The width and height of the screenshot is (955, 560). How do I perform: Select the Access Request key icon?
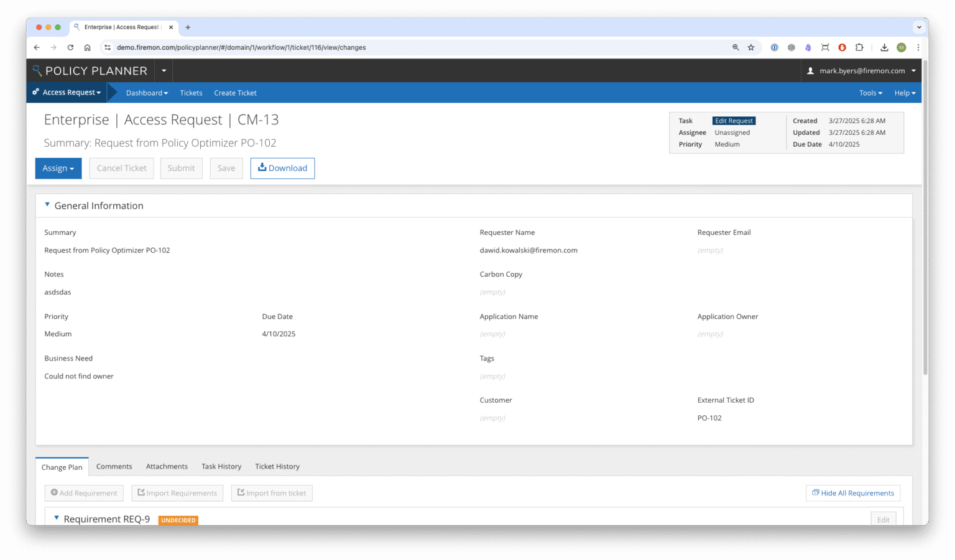point(35,92)
